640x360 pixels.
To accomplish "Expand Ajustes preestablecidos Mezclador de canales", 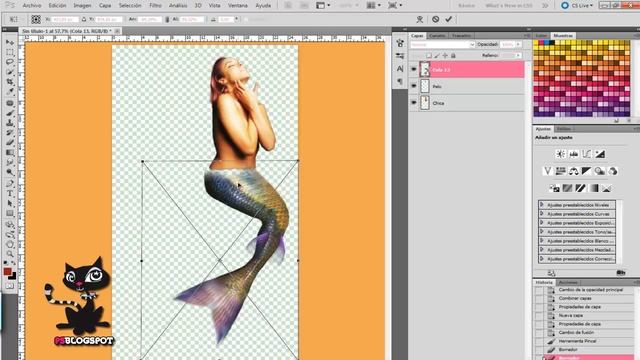I will point(542,250).
